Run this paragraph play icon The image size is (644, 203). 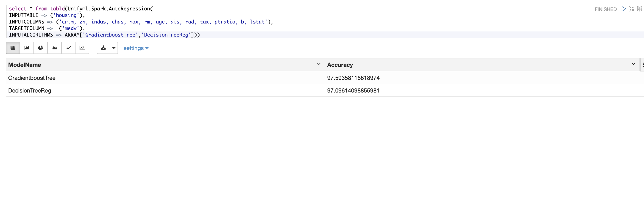coord(624,9)
